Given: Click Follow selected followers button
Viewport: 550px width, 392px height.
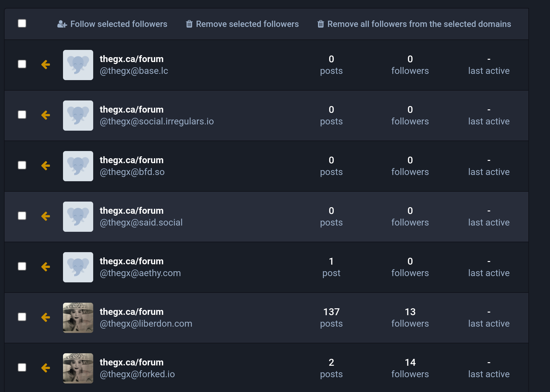Looking at the screenshot, I should 112,24.
